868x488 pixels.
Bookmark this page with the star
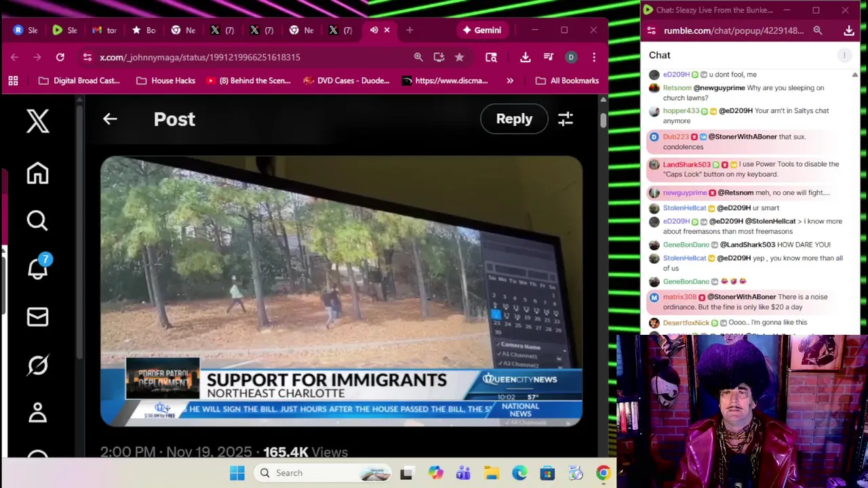459,58
